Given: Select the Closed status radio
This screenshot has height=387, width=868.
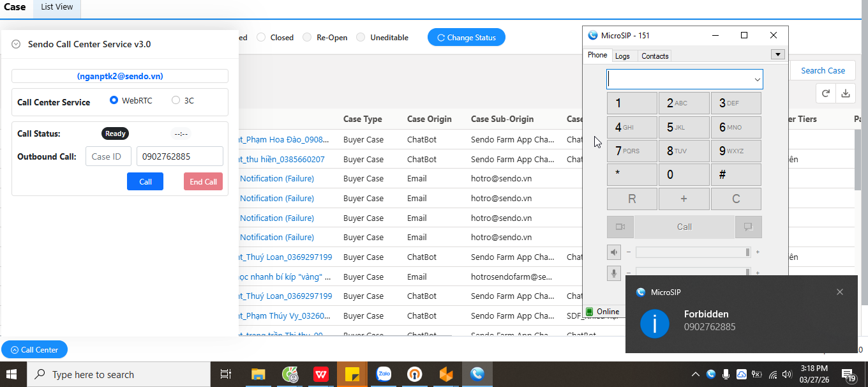Looking at the screenshot, I should (x=261, y=38).
